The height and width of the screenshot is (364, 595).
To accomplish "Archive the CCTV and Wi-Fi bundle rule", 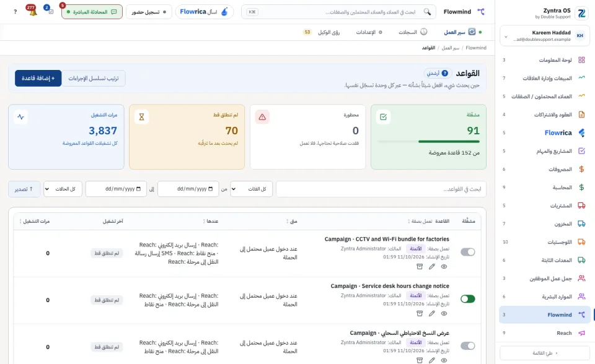I will click(x=420, y=267).
